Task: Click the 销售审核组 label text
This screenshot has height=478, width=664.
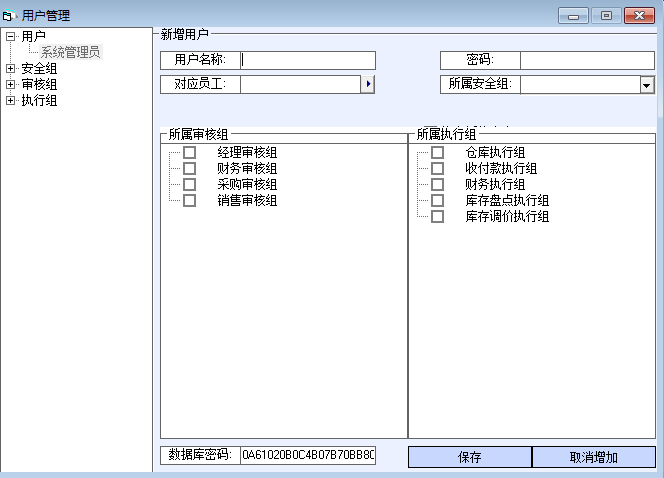Action: [x=247, y=201]
